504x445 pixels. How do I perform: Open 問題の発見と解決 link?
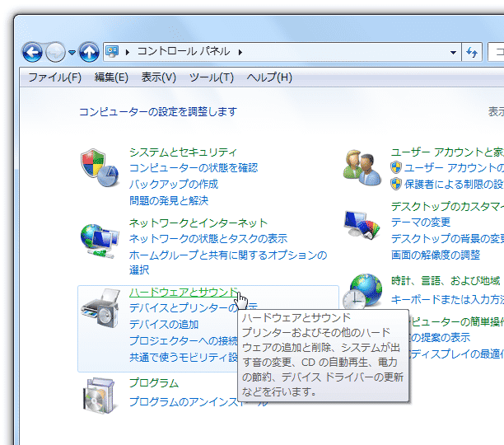point(169,200)
